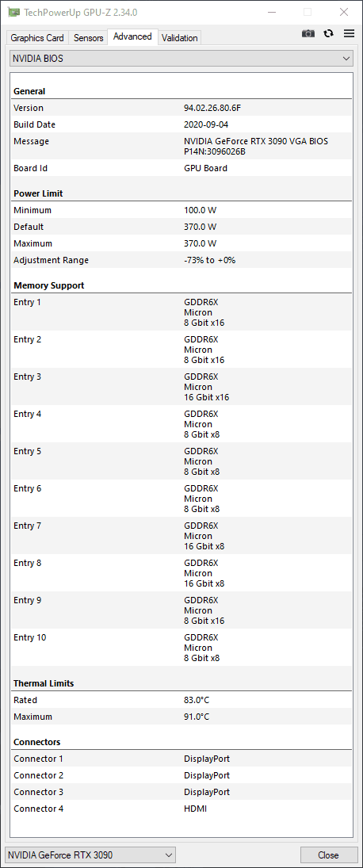Click Connector 4 HDMI row
The image size is (363, 868).
181,809
